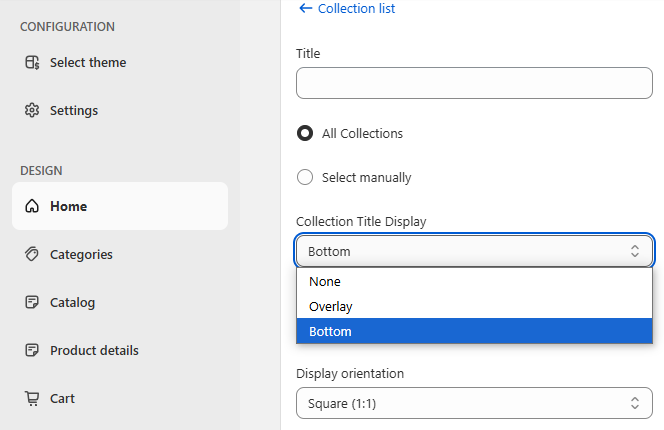Screen dimensions: 664x430
Task: Click the Catalog page icon
Action: tap(32, 302)
